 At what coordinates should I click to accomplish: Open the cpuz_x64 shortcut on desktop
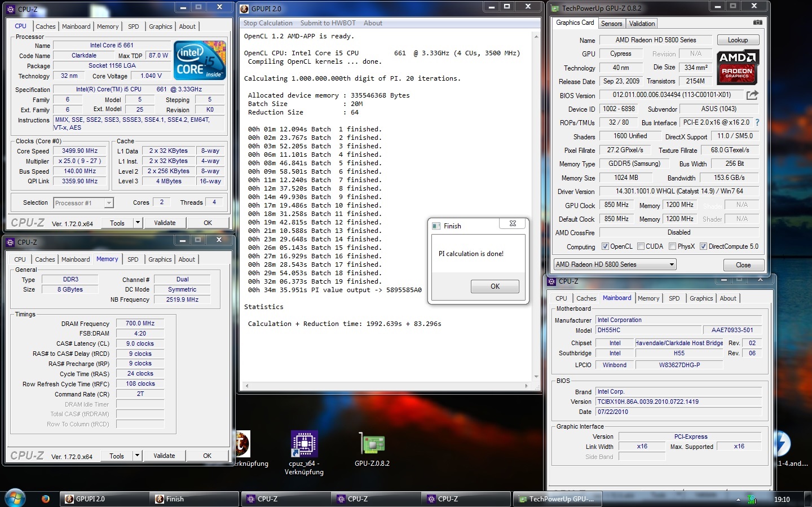[x=304, y=453]
